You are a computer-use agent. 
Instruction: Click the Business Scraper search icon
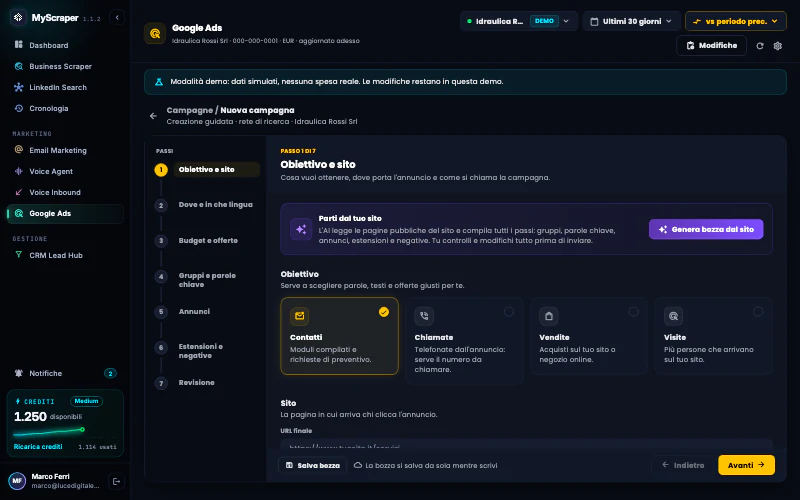point(19,66)
